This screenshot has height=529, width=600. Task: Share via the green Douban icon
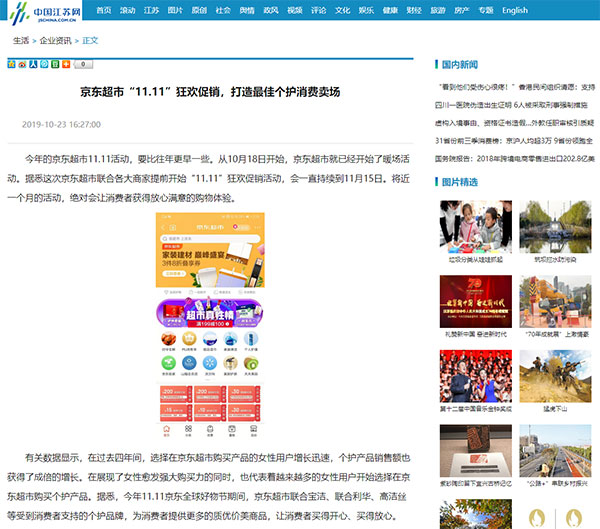(x=55, y=64)
